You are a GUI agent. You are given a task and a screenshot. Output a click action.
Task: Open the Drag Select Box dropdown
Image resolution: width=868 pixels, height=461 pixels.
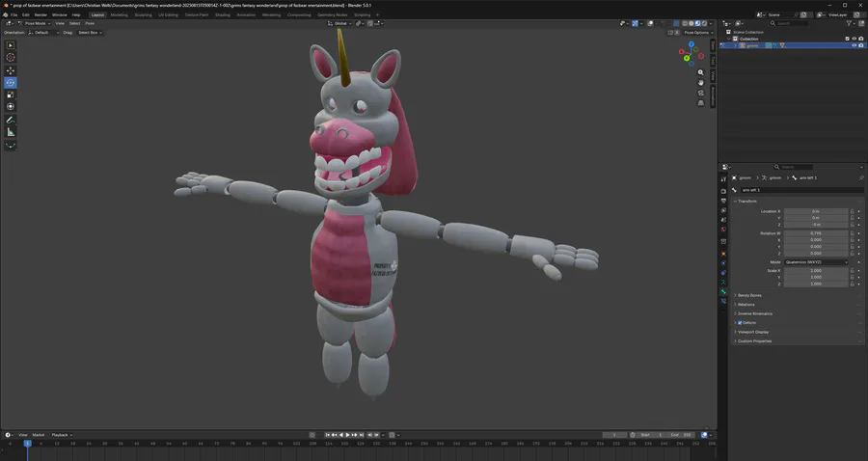tap(90, 33)
